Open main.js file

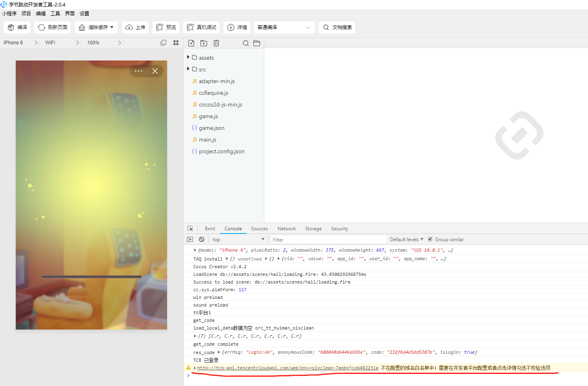(x=207, y=140)
